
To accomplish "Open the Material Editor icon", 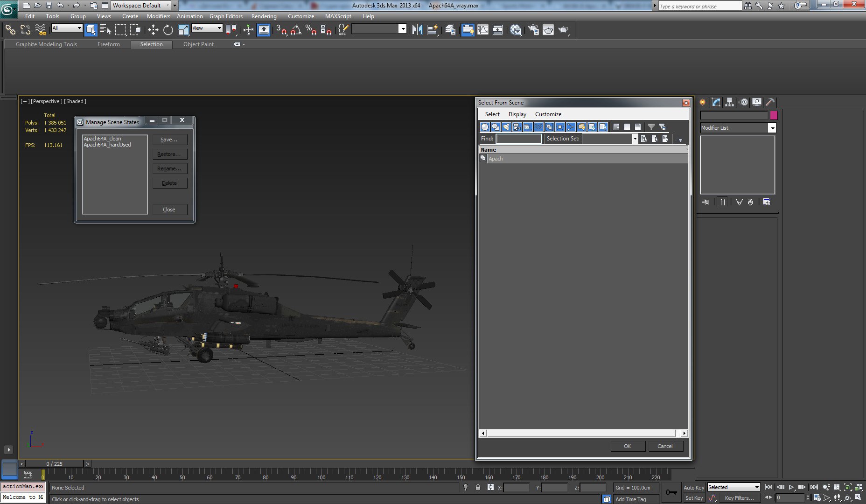I will tap(516, 30).
